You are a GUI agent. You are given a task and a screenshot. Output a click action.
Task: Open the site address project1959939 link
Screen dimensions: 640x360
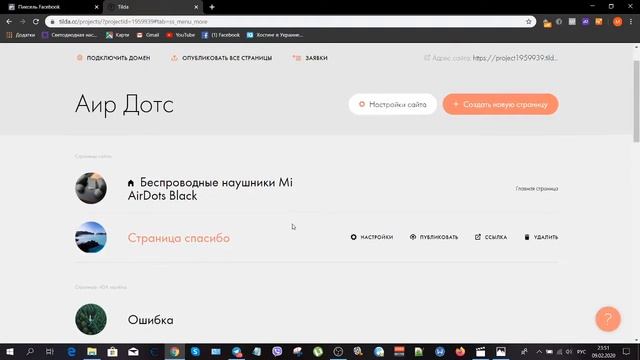coord(515,58)
